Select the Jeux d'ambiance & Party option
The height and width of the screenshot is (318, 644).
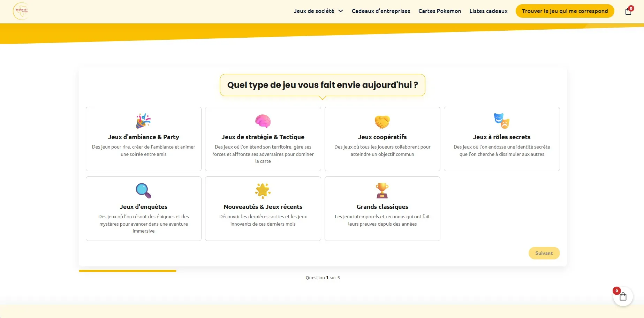click(143, 137)
